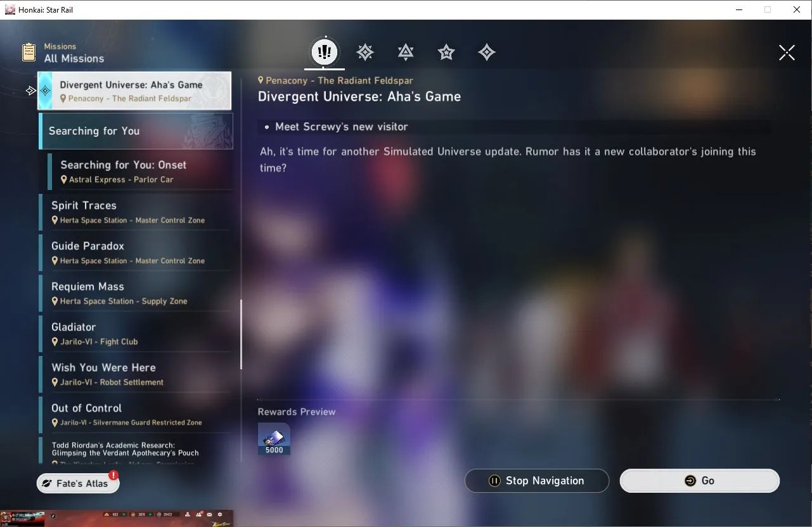Click the mission title heading in detail pane
The width and height of the screenshot is (812, 527).
click(359, 97)
